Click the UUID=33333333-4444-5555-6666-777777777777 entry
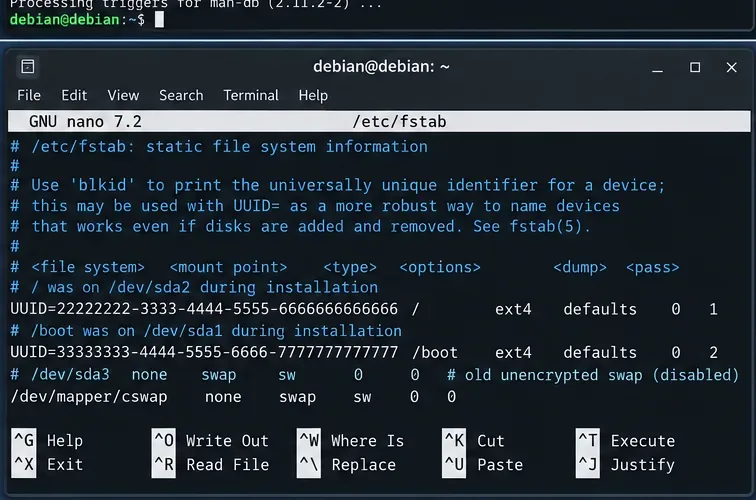This screenshot has width=756, height=500. point(204,352)
